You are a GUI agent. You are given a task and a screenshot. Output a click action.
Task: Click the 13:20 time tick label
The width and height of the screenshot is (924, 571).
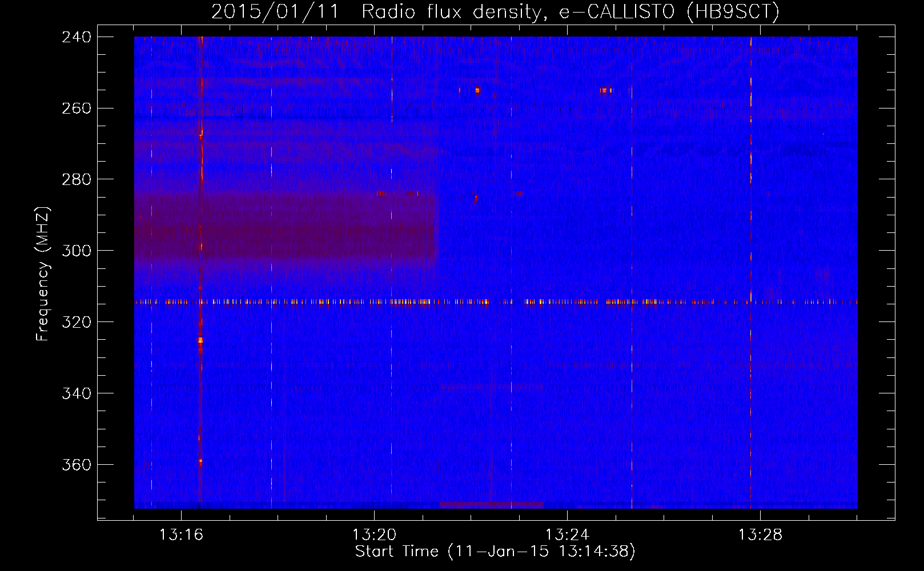click(374, 535)
